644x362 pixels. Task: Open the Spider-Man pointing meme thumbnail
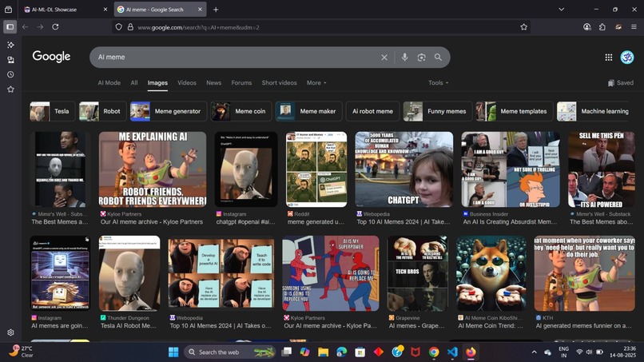click(331, 273)
